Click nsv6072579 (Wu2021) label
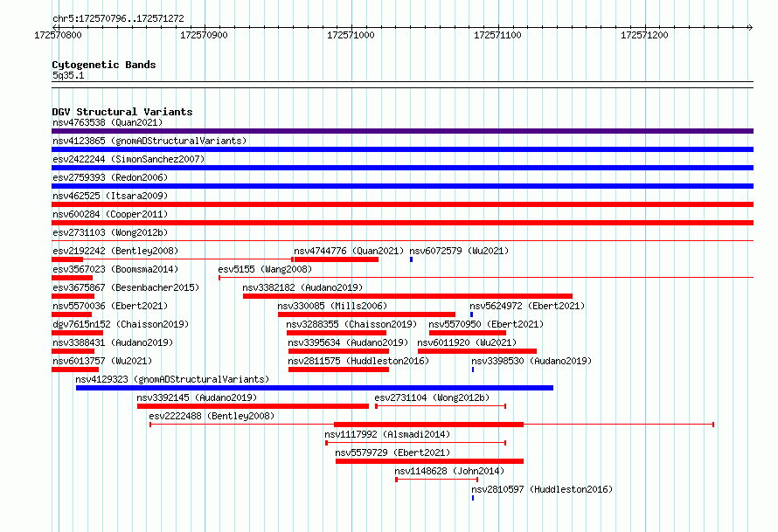778x532 pixels. (x=459, y=251)
